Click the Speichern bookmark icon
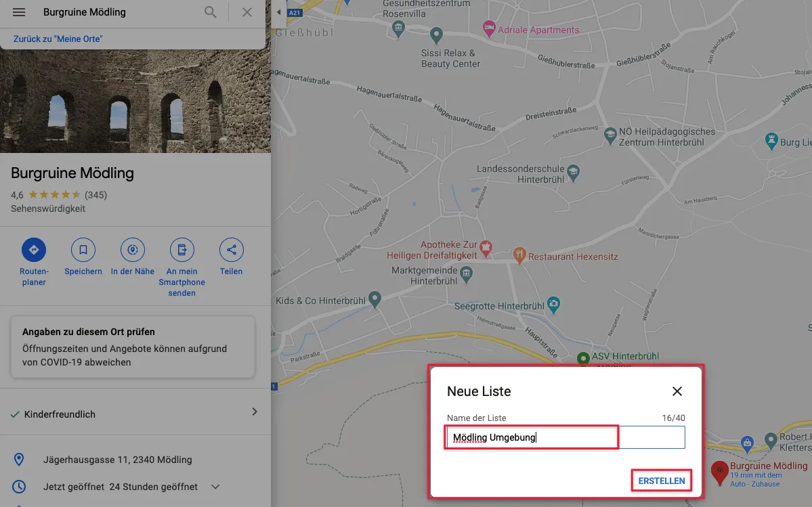The image size is (812, 507). [x=83, y=250]
